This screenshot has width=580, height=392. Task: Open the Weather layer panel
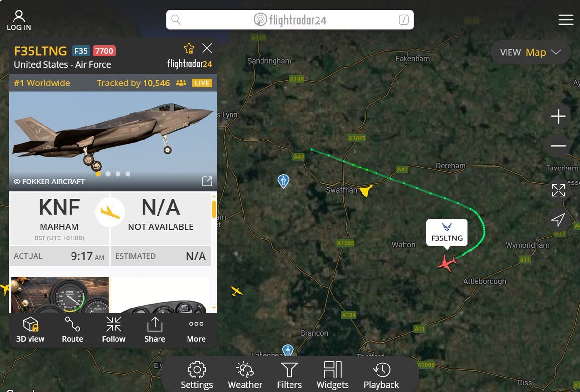(x=245, y=376)
